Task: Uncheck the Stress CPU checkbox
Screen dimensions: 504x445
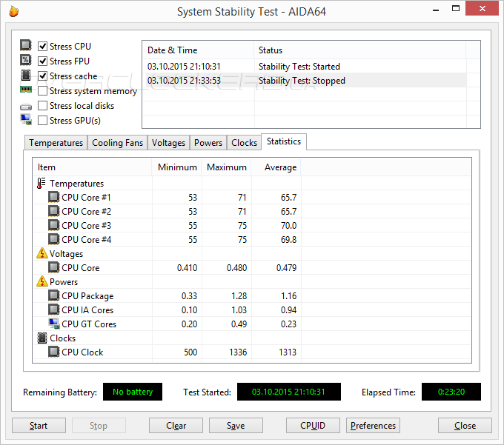Action: tap(43, 47)
